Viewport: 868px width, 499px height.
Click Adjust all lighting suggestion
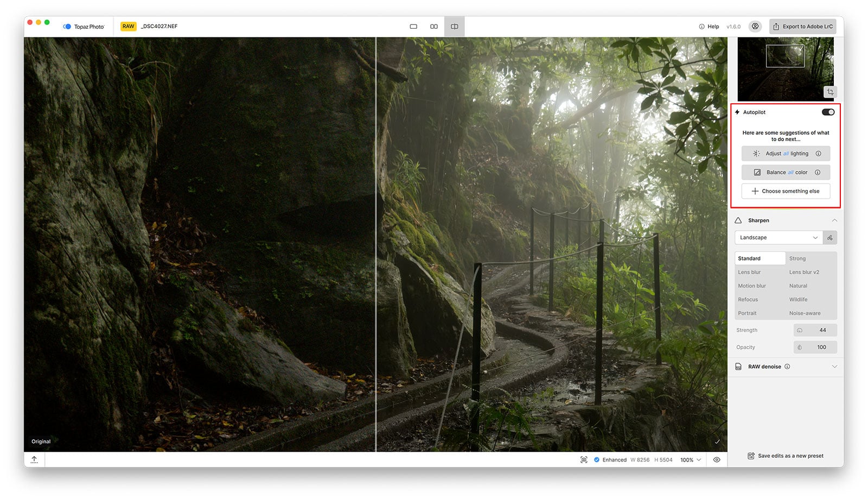click(786, 154)
